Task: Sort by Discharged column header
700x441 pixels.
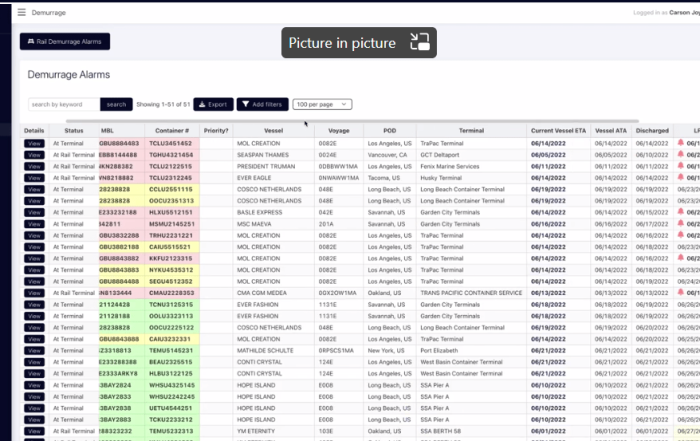Action: click(652, 131)
